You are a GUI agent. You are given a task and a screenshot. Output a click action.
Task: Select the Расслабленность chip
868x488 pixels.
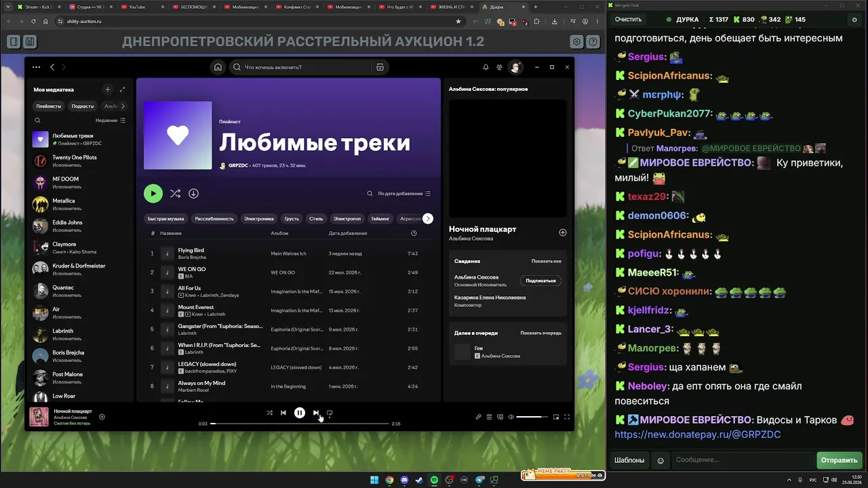(214, 218)
